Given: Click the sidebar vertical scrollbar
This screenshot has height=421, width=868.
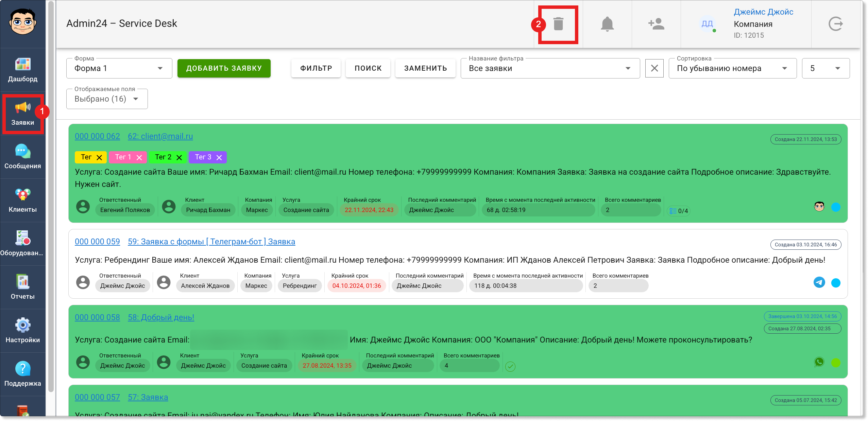Looking at the screenshot, I should 51,196.
